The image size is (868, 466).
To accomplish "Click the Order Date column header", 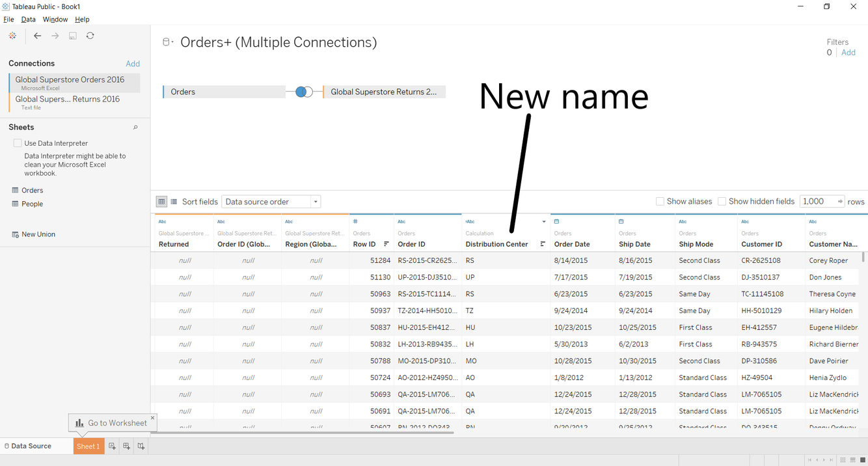I will [572, 244].
